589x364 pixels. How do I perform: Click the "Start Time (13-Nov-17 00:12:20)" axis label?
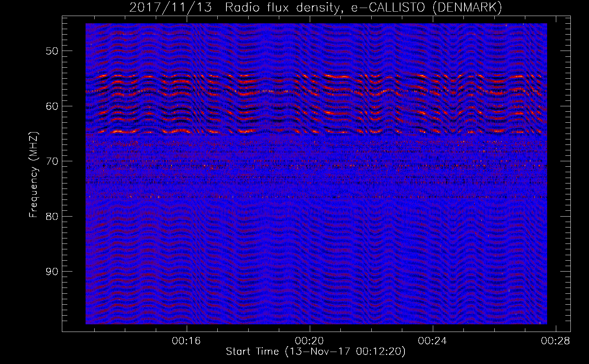pyautogui.click(x=316, y=352)
